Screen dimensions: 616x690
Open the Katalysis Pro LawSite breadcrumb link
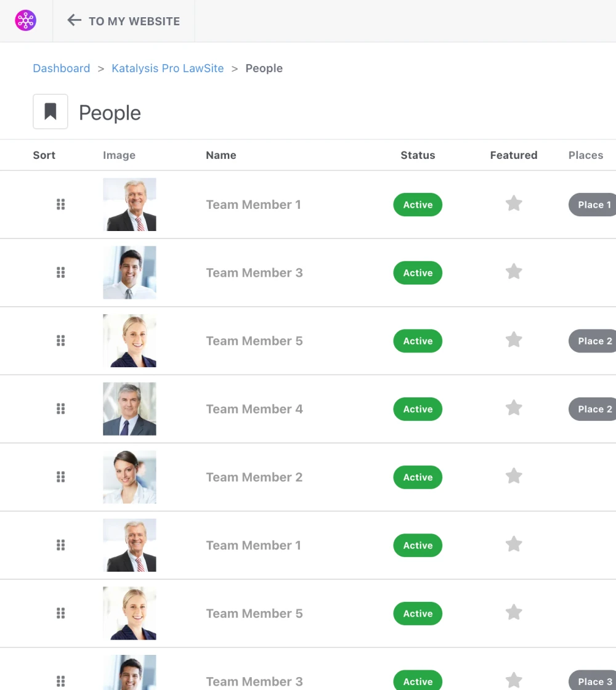point(167,68)
